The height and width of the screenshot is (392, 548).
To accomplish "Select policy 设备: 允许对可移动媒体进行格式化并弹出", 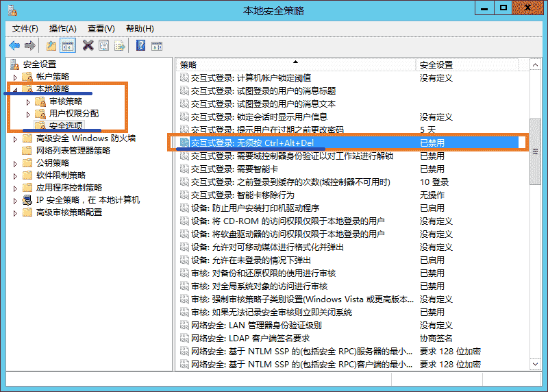I will pos(267,247).
